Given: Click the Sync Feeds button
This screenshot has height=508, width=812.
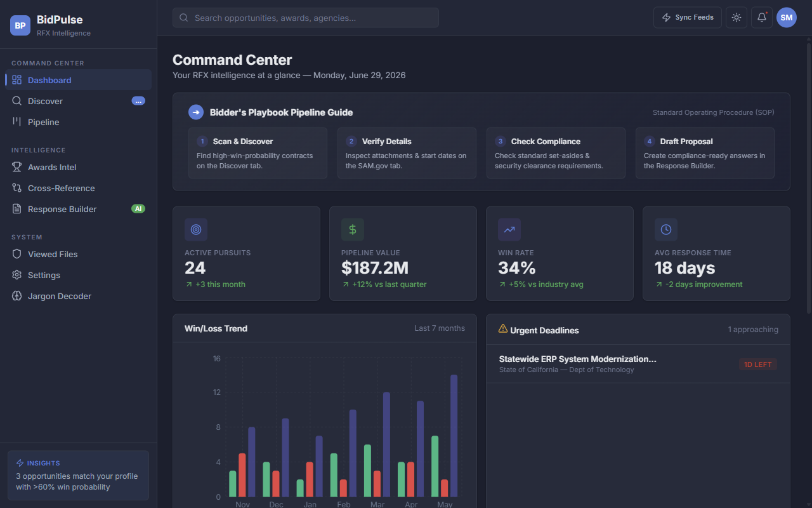Looking at the screenshot, I should click(x=688, y=18).
